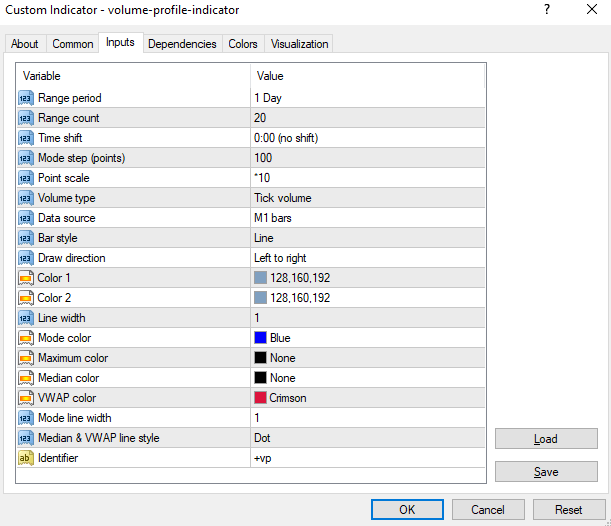Change Draw direction value Left to right

(x=368, y=258)
